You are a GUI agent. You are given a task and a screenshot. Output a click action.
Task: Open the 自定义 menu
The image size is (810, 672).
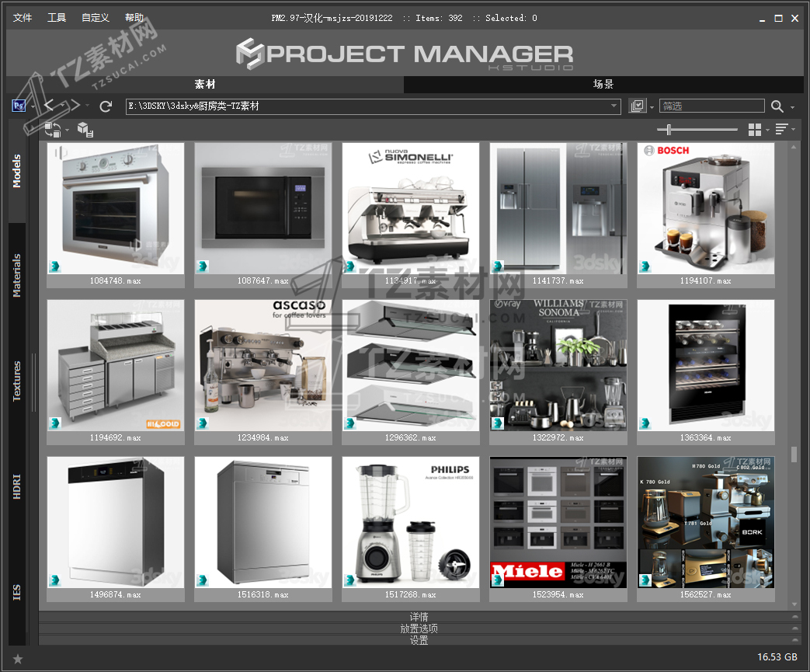point(96,18)
